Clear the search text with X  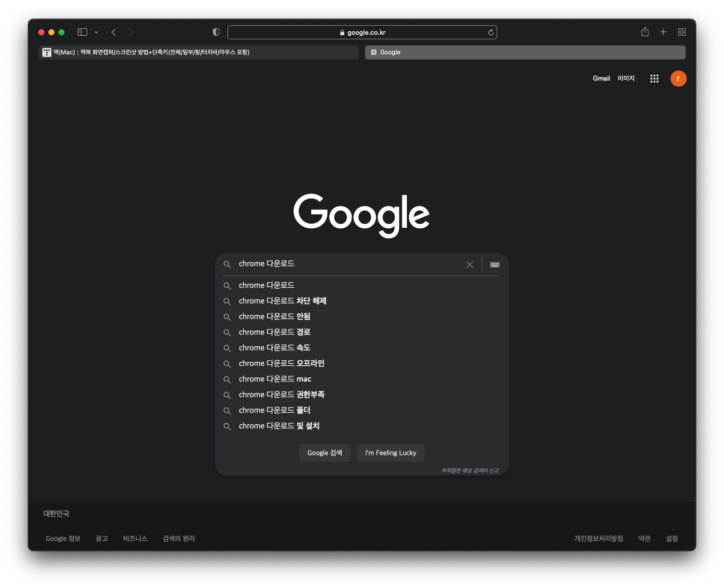pyautogui.click(x=470, y=265)
